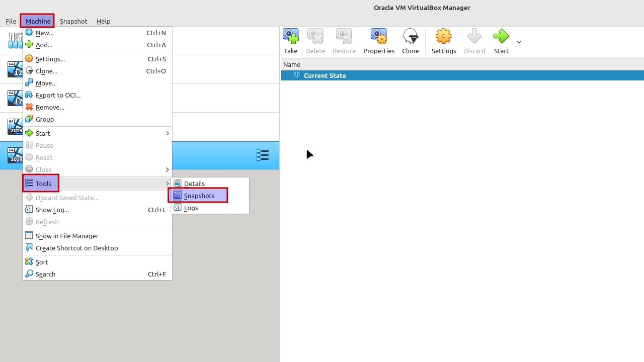Click the Ctrl+A shortcut label

[x=156, y=45]
